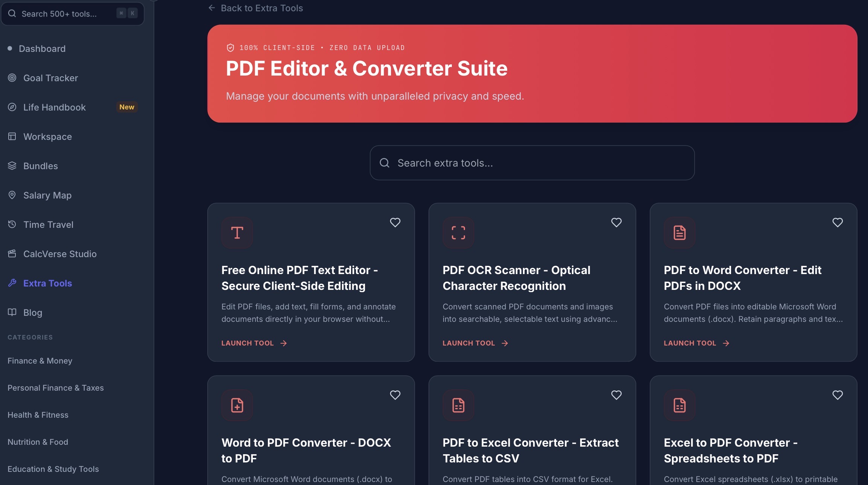Click the PDF to Excel spreadsheet icon
Screen dimensions: 868x485
pyautogui.click(x=458, y=405)
